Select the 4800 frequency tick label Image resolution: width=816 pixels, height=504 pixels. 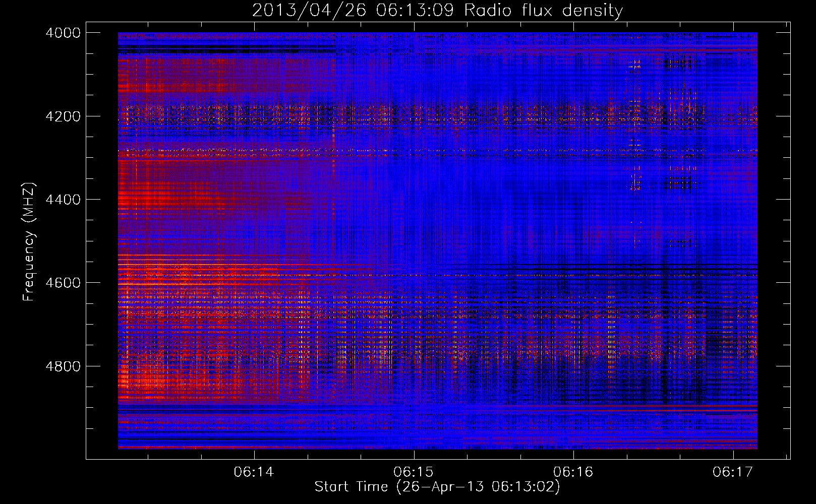63,366
